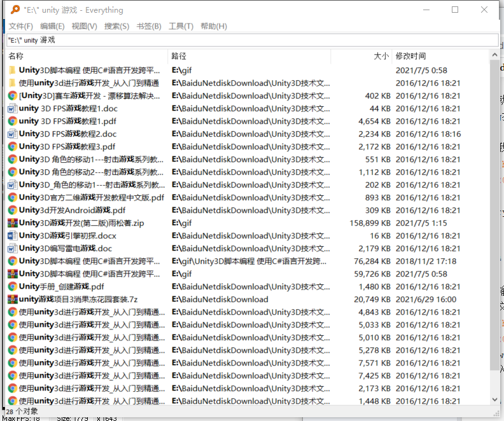504x421 pixels.
Task: Sort results by 大小 column header
Action: [361, 56]
